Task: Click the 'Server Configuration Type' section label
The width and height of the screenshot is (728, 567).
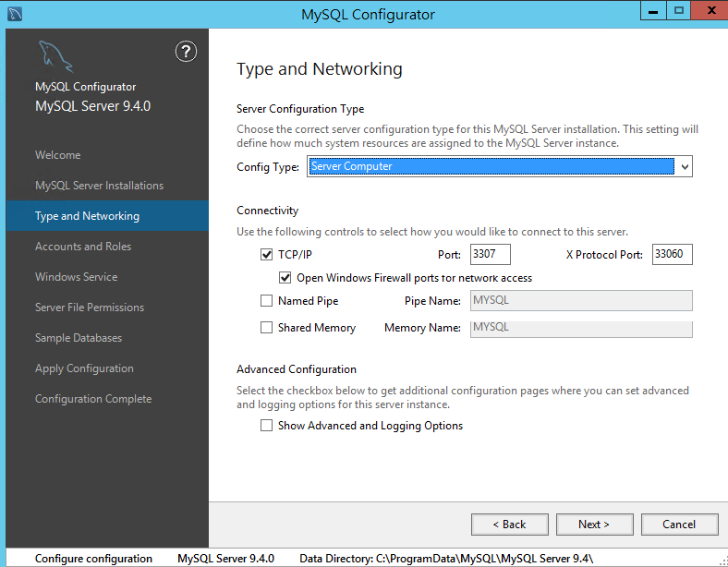Action: [x=300, y=109]
